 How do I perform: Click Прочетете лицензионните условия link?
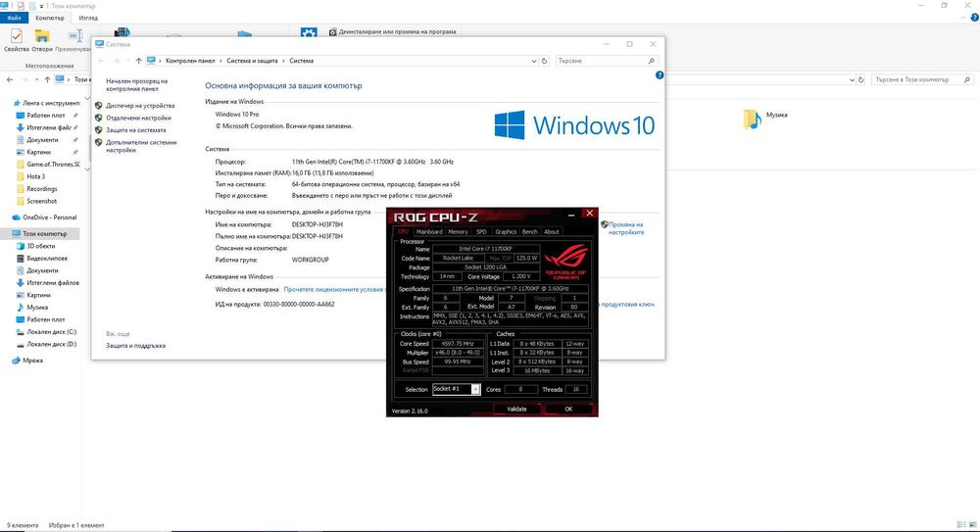coord(334,289)
